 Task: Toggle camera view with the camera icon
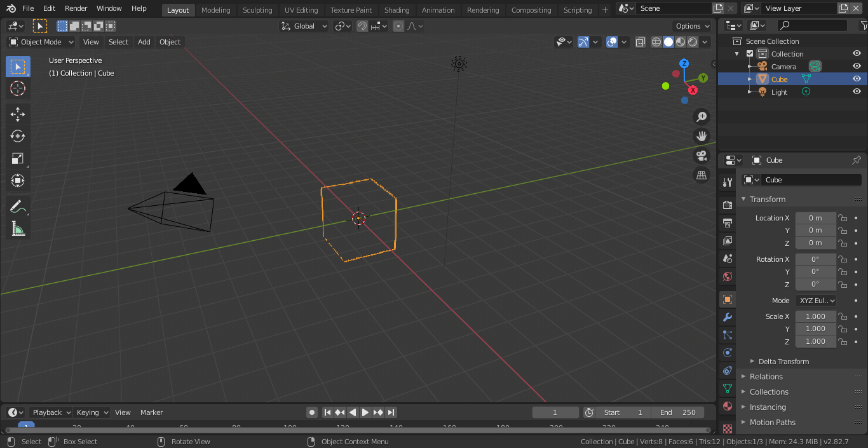[702, 156]
